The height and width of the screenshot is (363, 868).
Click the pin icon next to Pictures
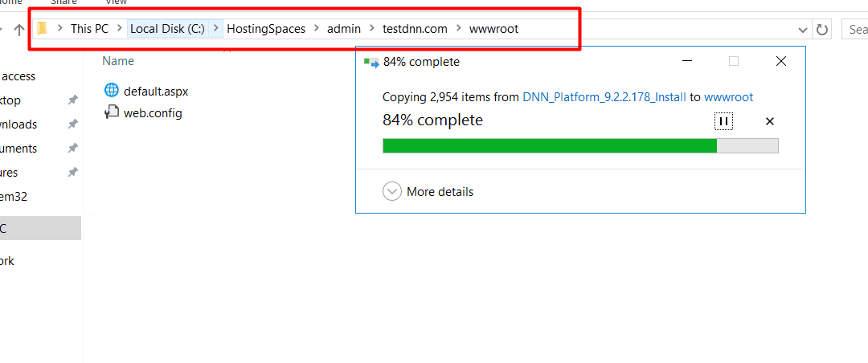pos(72,173)
